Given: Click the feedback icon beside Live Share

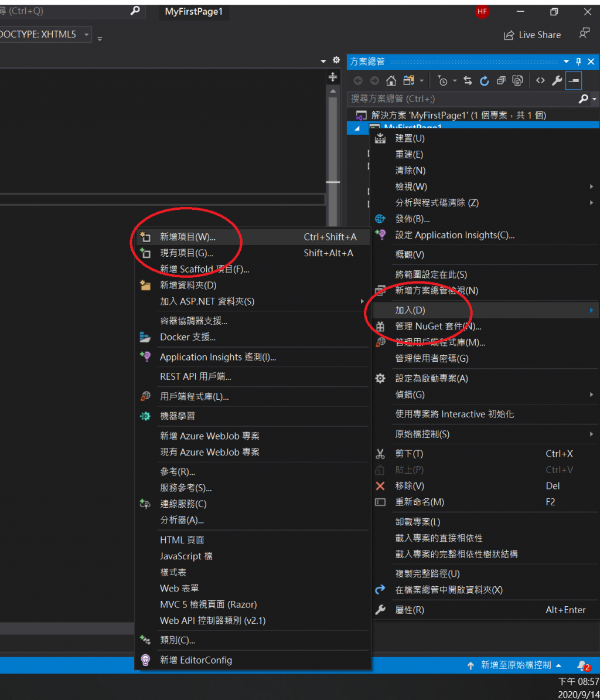Looking at the screenshot, I should click(x=584, y=33).
